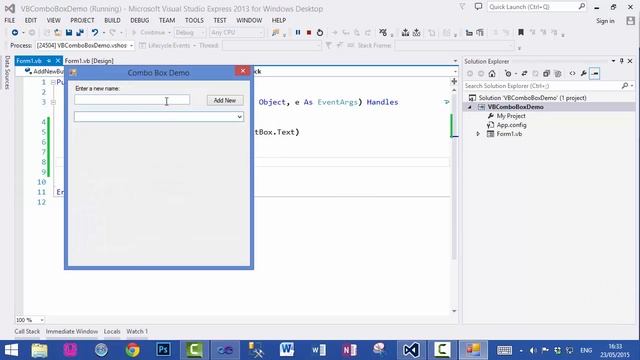The height and width of the screenshot is (360, 640).
Task: Save all files with Save All icon
Action: point(80,33)
